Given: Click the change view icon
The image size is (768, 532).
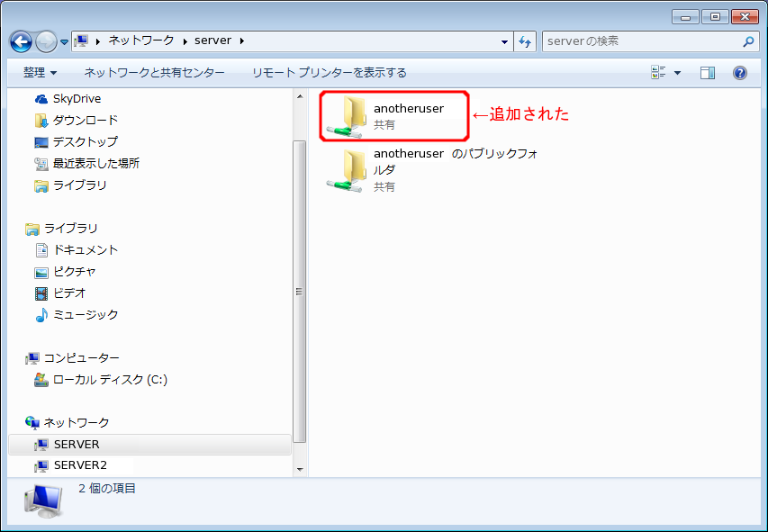Looking at the screenshot, I should (x=658, y=73).
